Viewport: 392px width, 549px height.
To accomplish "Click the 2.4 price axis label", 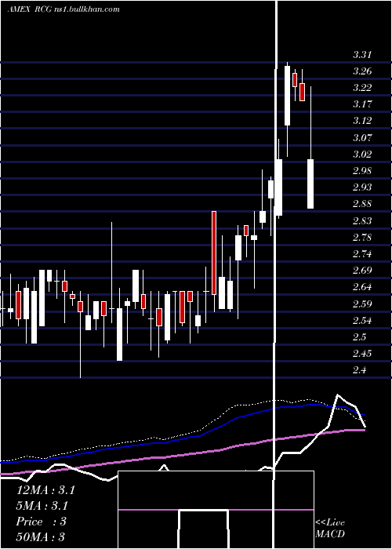I will 359,371.
